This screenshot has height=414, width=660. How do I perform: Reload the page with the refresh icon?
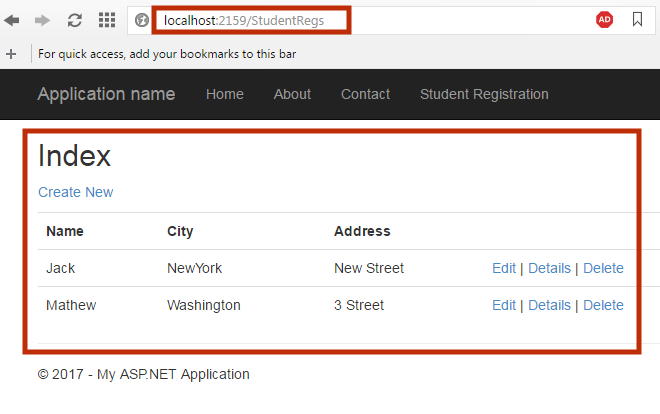point(75,20)
